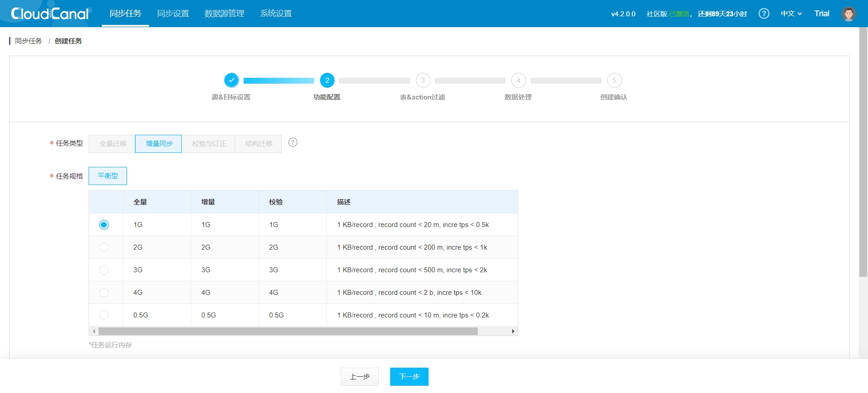This screenshot has width=868, height=393.
Task: Click the user avatar picture
Action: [x=849, y=14]
